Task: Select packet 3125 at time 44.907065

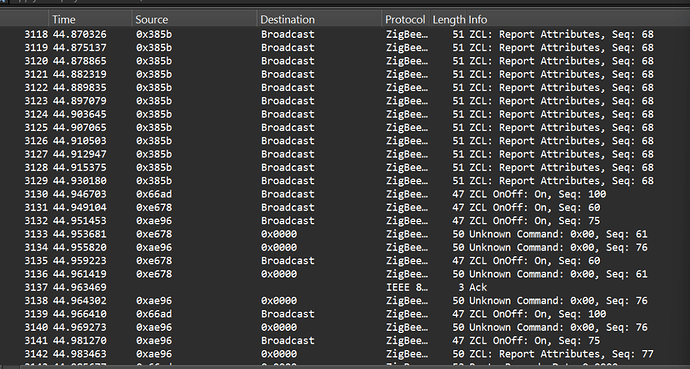Action: [x=345, y=128]
